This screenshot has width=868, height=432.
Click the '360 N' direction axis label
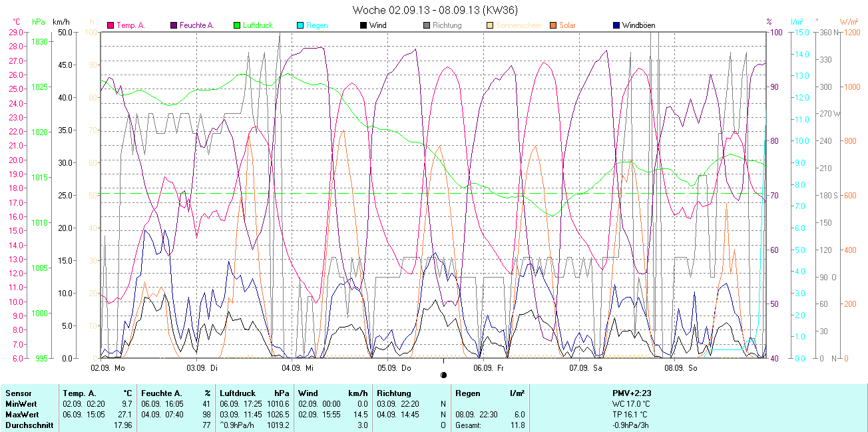tap(829, 32)
